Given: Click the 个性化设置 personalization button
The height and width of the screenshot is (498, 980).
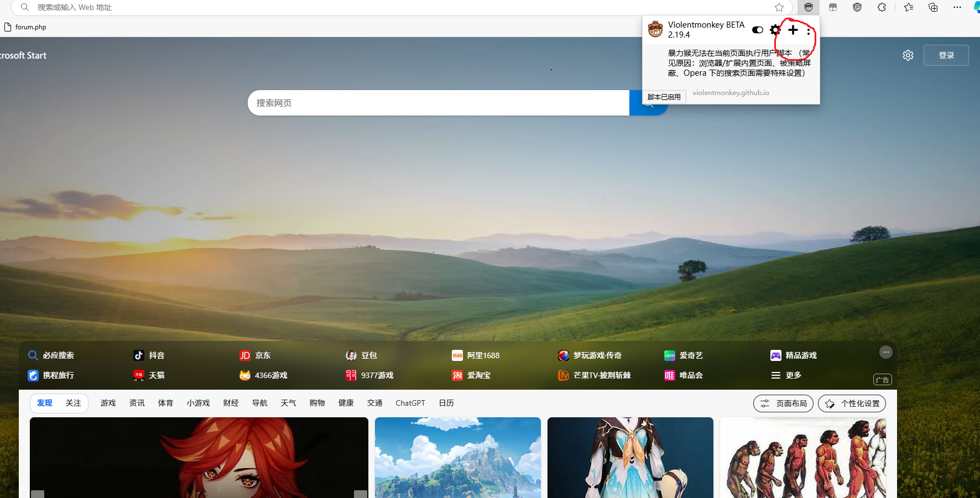Looking at the screenshot, I should click(x=852, y=403).
